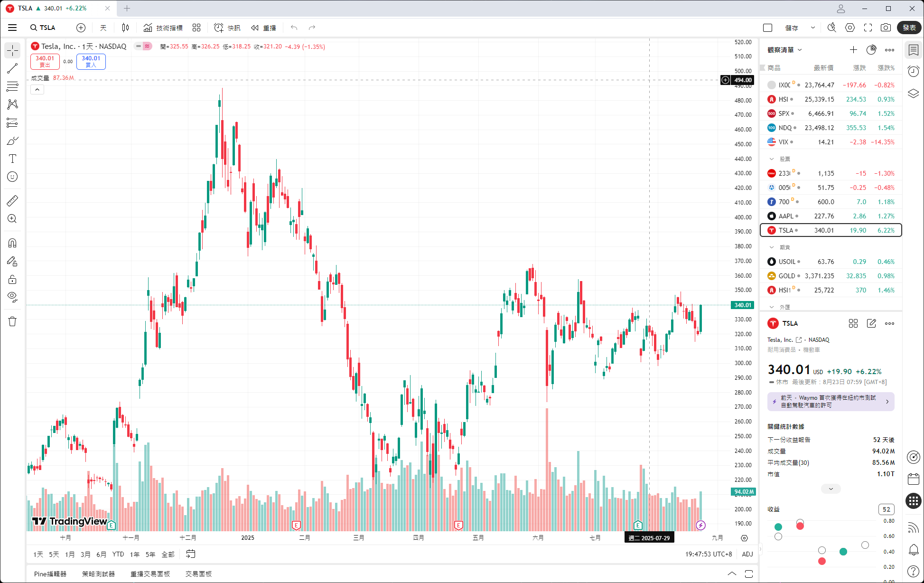
Task: Open the notifications bell icon
Action: [x=914, y=550]
